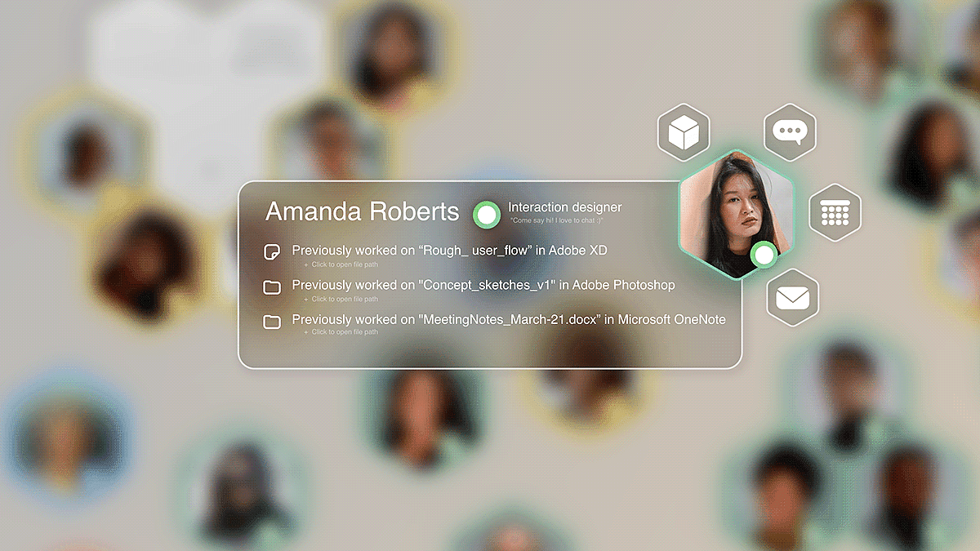
Task: Open the envelope mail hexagon icon
Action: coord(792,297)
